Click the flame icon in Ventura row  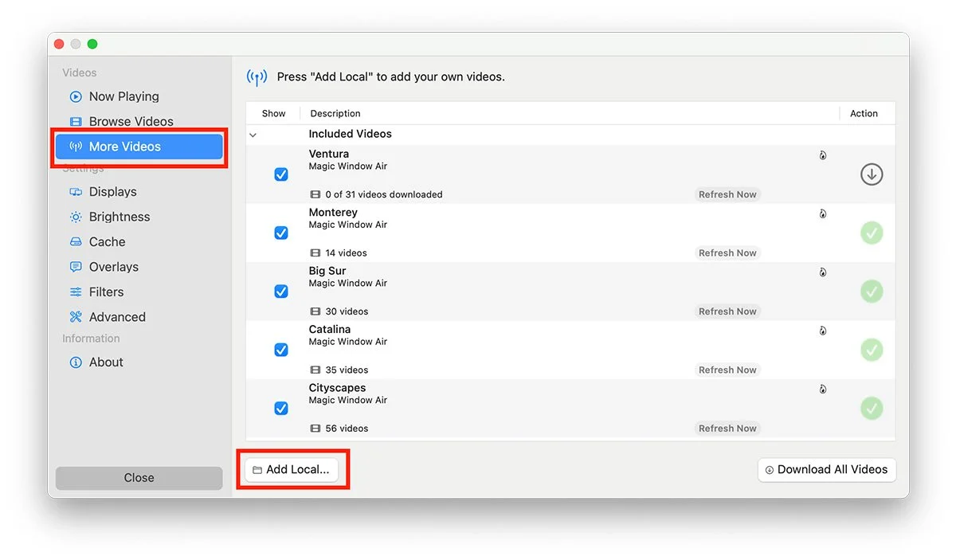[x=823, y=155]
